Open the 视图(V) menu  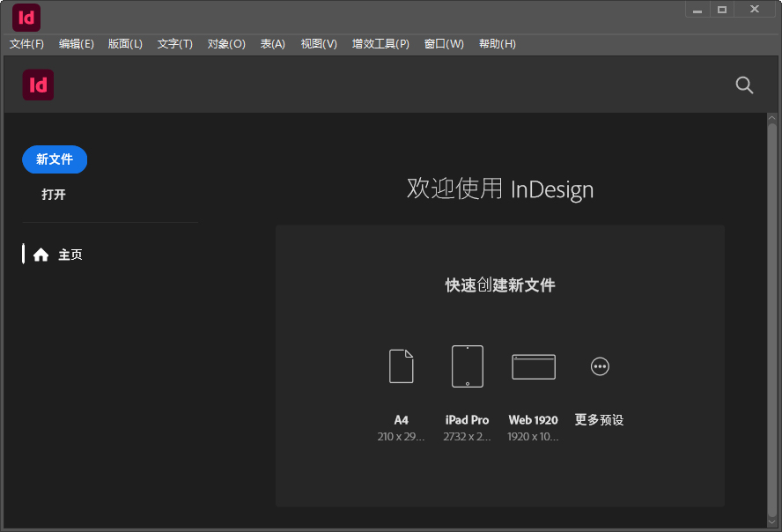[x=318, y=43]
